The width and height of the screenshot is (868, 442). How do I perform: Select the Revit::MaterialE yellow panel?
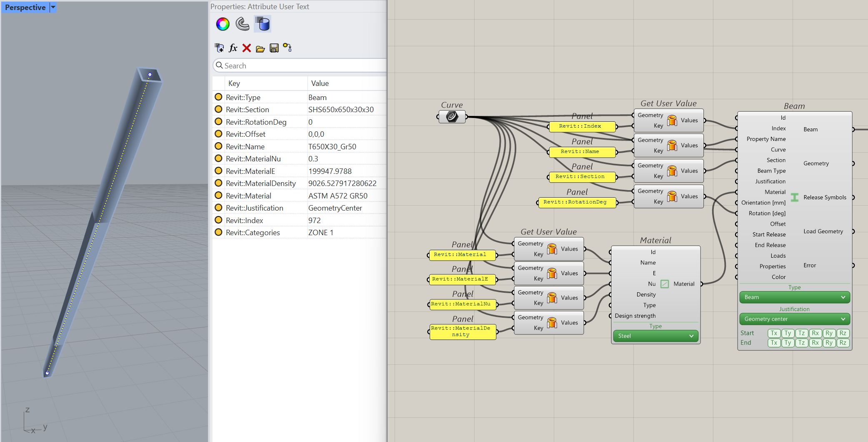462,279
